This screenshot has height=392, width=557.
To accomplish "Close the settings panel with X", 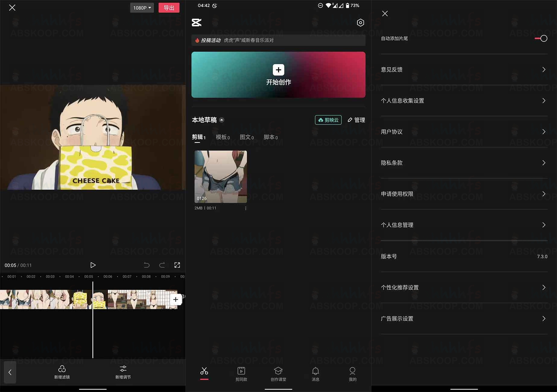I will click(x=385, y=14).
